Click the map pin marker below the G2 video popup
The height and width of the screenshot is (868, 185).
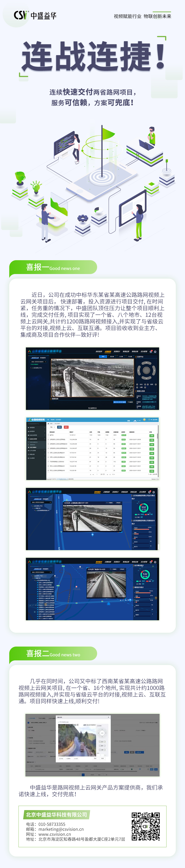point(93,534)
